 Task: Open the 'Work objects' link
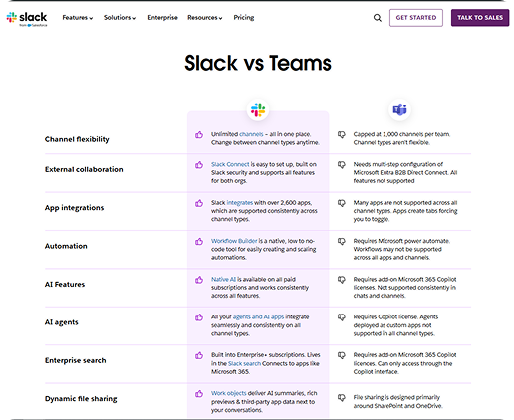pos(229,393)
